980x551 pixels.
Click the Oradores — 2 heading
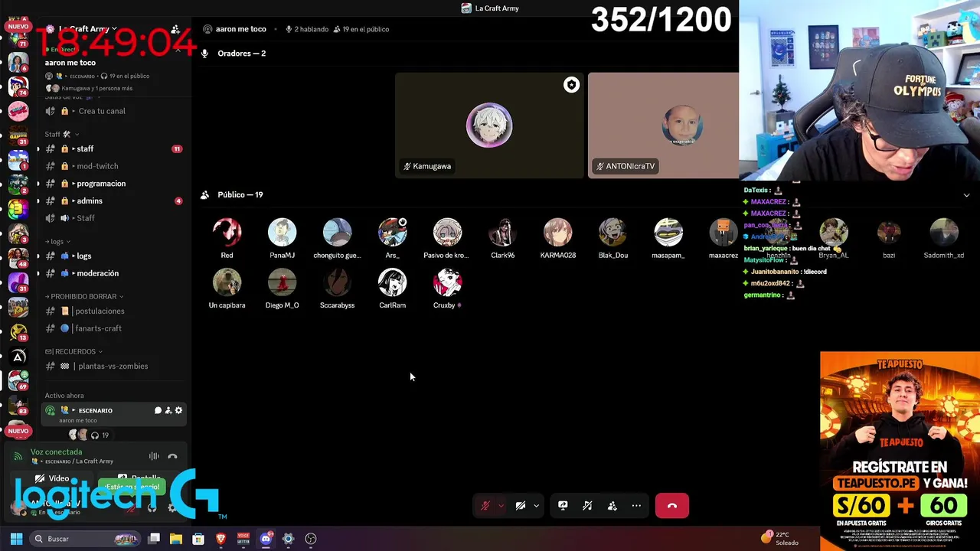(x=241, y=54)
